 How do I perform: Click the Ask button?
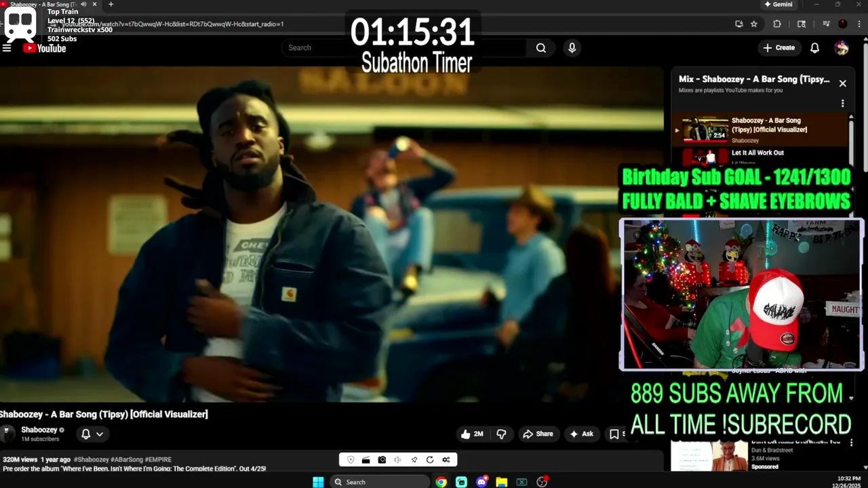(582, 434)
